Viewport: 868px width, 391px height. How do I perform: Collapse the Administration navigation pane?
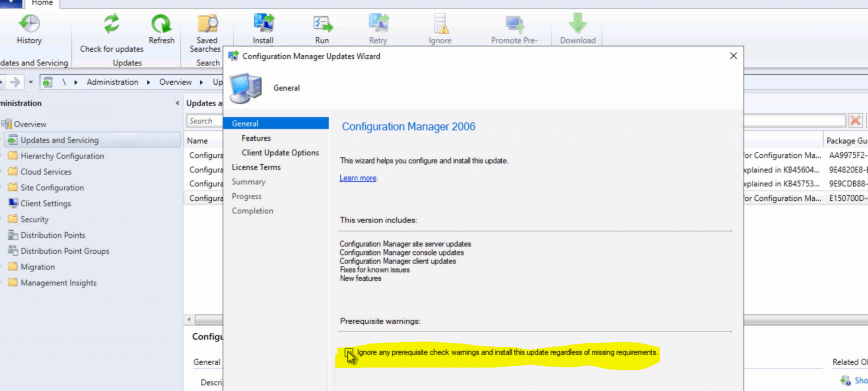(x=177, y=103)
